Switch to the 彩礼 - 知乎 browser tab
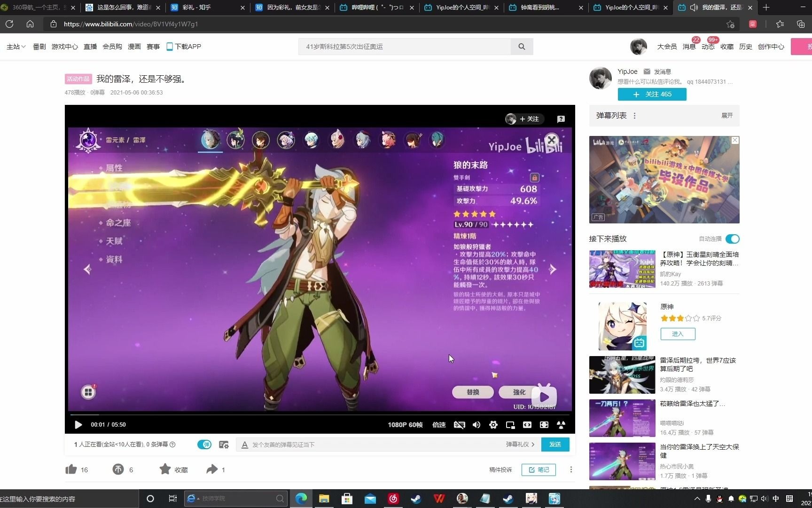 pyautogui.click(x=207, y=8)
